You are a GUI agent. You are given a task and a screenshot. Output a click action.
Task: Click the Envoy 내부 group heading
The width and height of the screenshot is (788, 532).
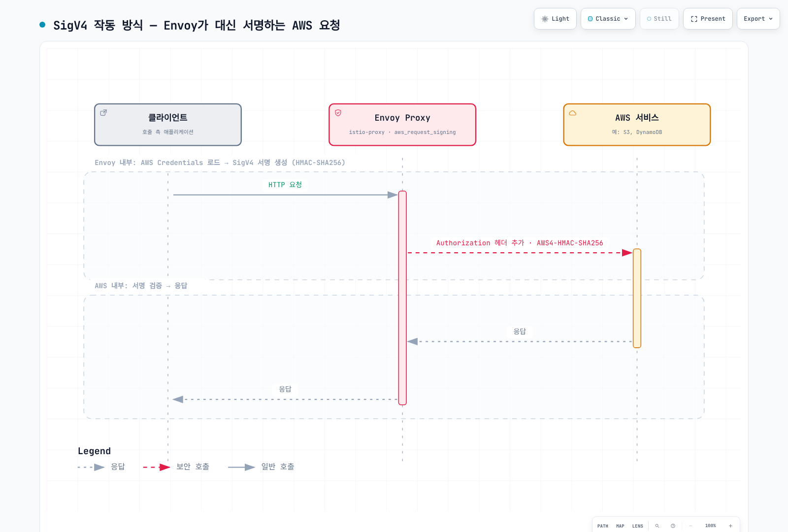[x=220, y=163]
